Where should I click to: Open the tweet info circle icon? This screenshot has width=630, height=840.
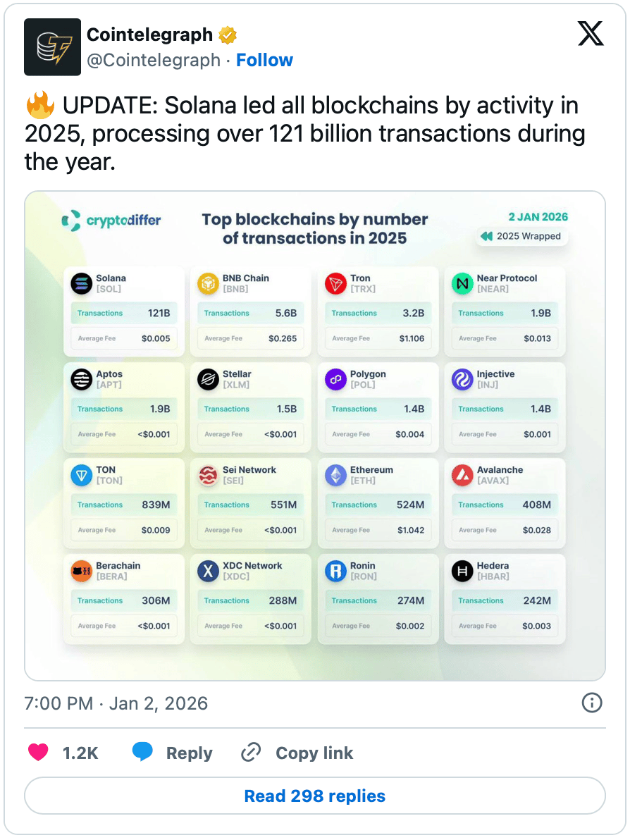592,703
